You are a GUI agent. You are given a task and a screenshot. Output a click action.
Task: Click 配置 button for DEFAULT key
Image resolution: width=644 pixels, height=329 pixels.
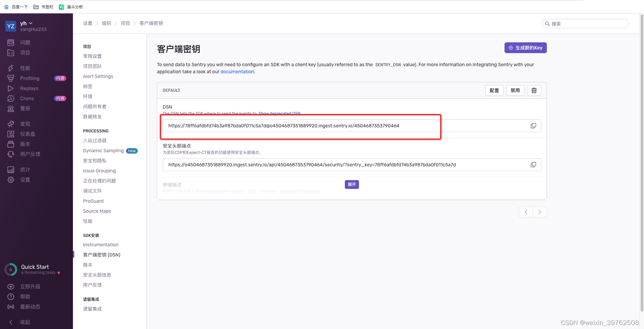click(x=494, y=90)
